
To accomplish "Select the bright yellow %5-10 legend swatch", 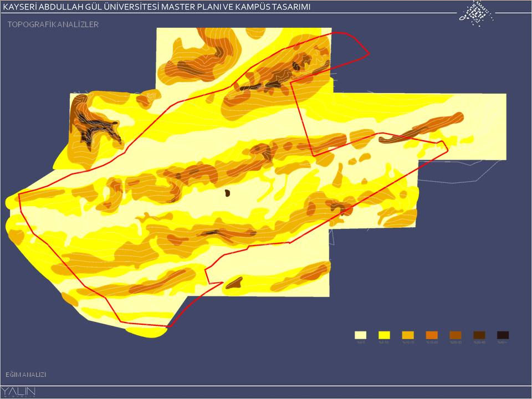I will pyautogui.click(x=384, y=335).
